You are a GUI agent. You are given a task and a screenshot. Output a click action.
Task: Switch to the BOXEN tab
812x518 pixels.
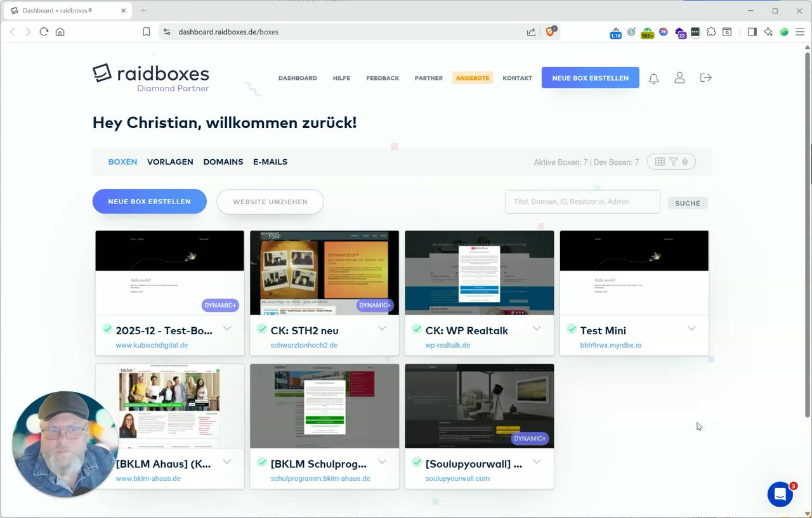(x=122, y=162)
